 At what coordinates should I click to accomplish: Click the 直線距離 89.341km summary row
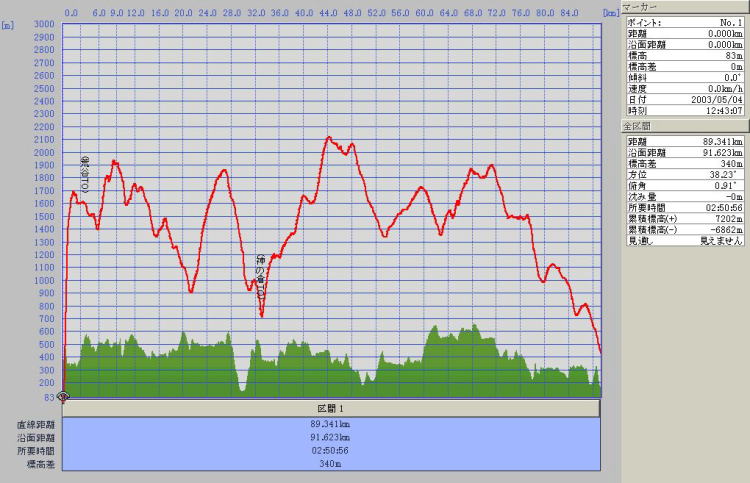click(331, 424)
